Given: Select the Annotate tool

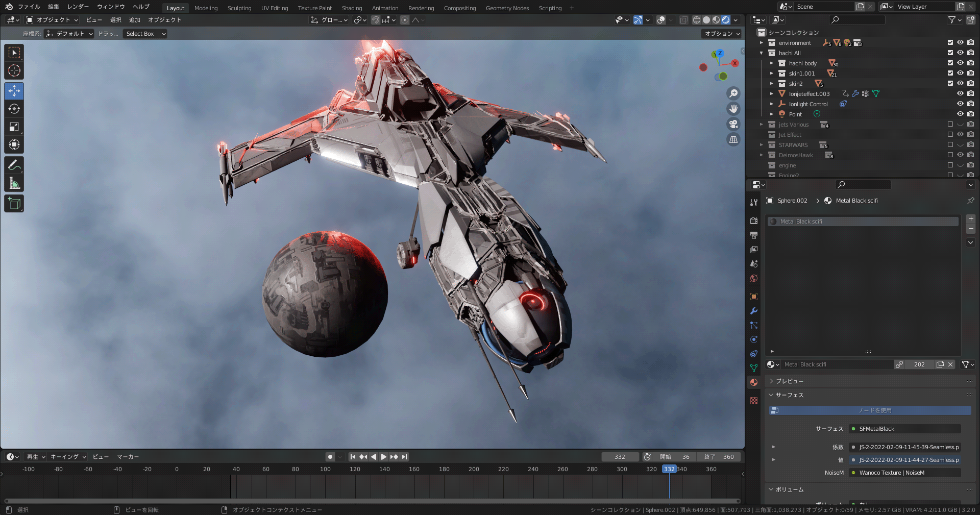Looking at the screenshot, I should (14, 164).
